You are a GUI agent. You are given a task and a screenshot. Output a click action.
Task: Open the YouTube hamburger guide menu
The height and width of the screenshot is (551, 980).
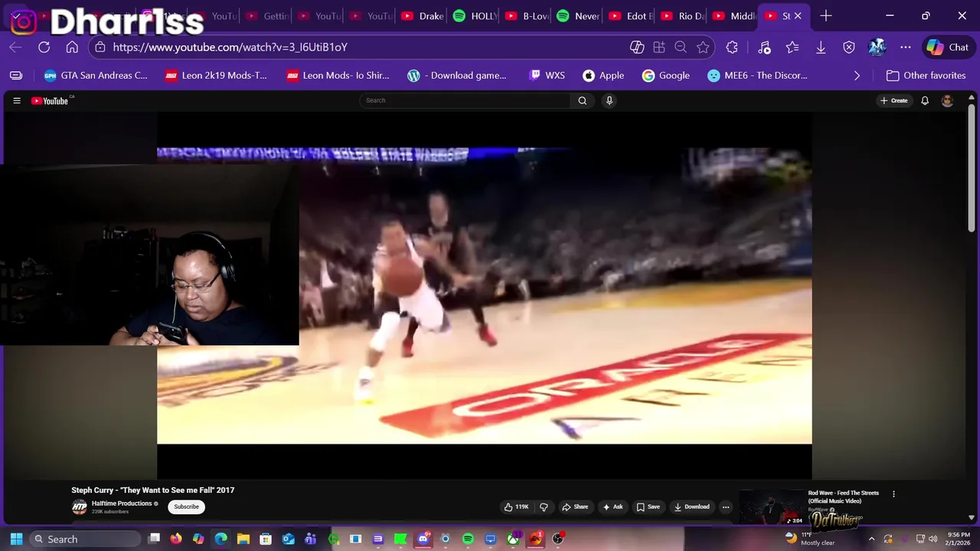[x=17, y=100]
